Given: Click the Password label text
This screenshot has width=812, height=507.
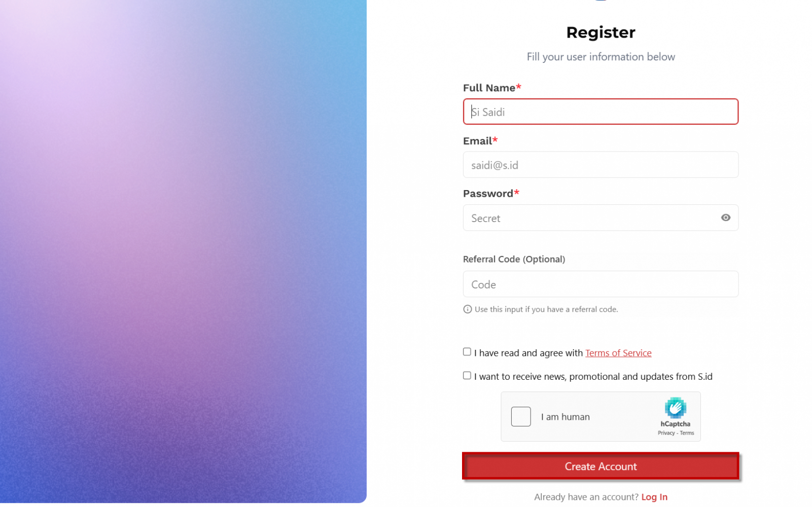Looking at the screenshot, I should pyautogui.click(x=487, y=194).
